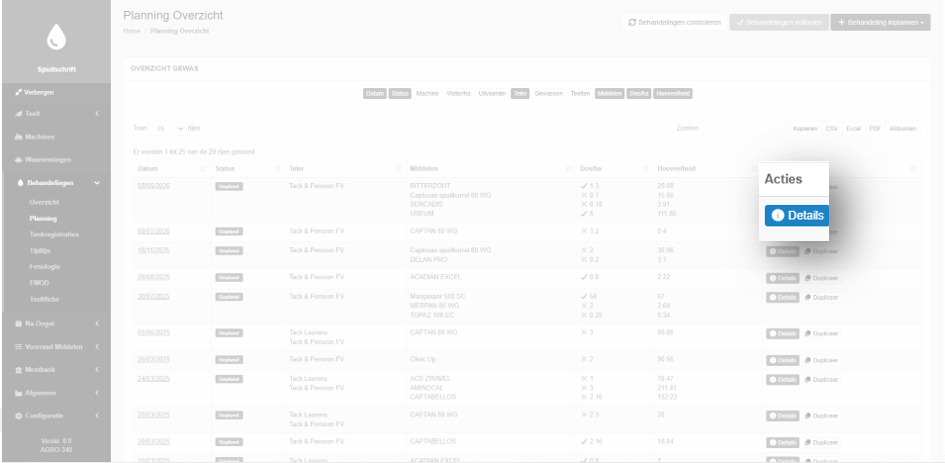Image resolution: width=945 pixels, height=463 pixels.
Task: Expand Teelt menu via its chevron
Action: [x=97, y=114]
